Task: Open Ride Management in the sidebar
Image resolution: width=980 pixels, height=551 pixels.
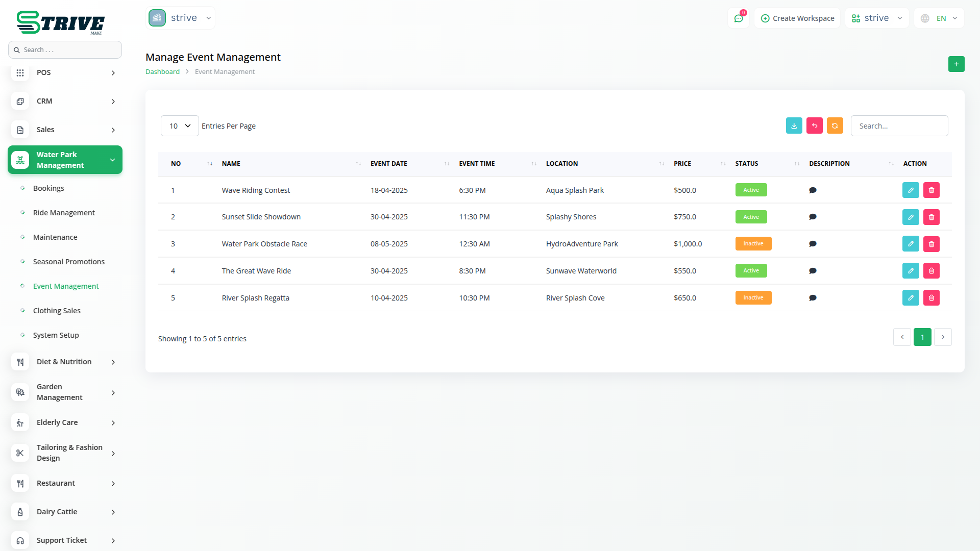Action: [64, 213]
